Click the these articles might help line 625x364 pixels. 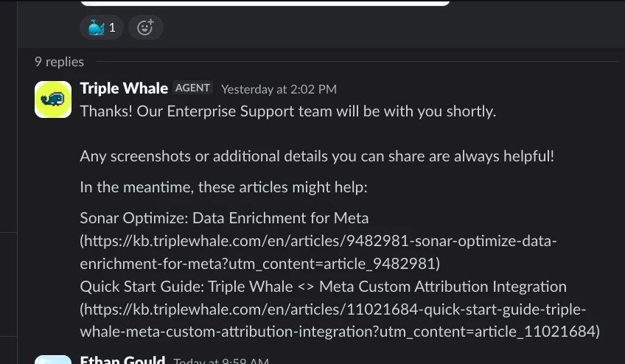223,187
